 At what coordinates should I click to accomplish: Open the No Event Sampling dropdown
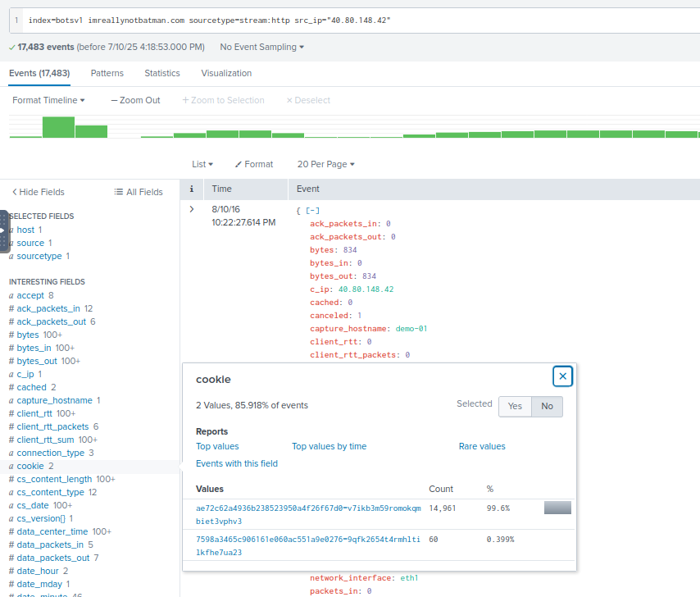pos(261,47)
